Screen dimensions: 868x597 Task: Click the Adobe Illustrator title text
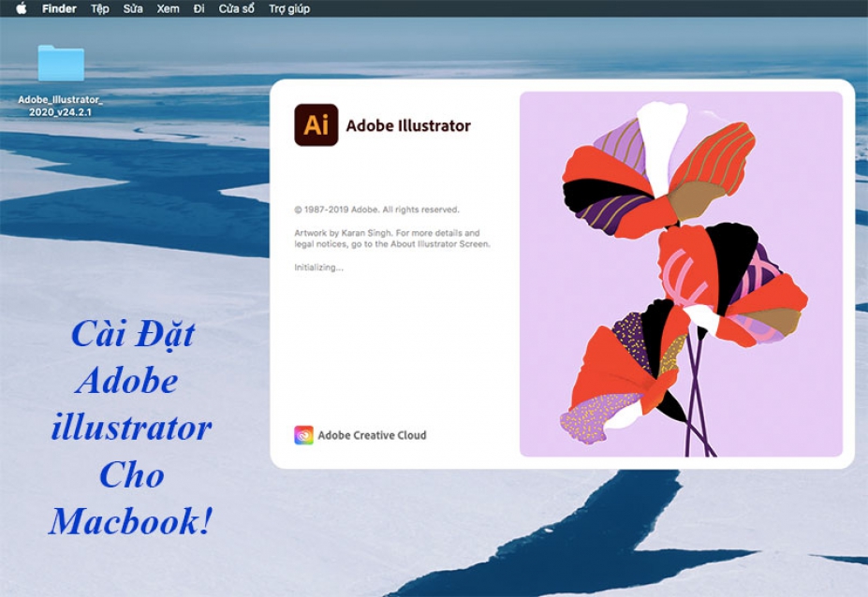pyautogui.click(x=408, y=125)
